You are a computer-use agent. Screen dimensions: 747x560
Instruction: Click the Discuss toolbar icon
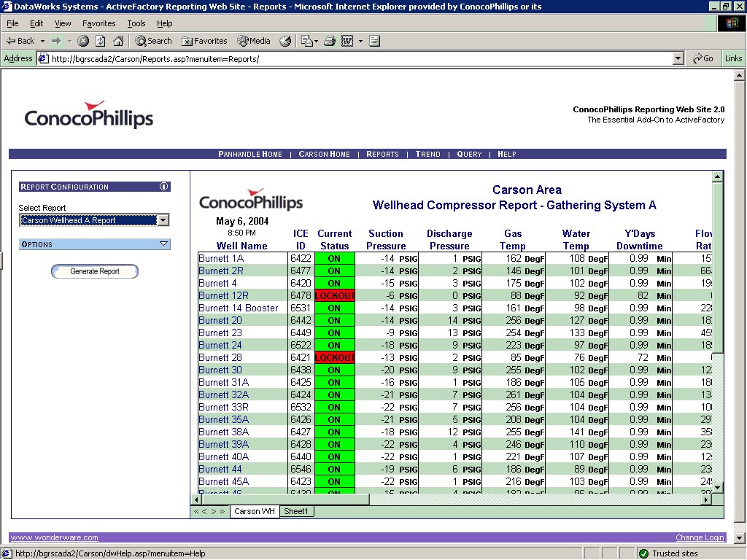(374, 41)
